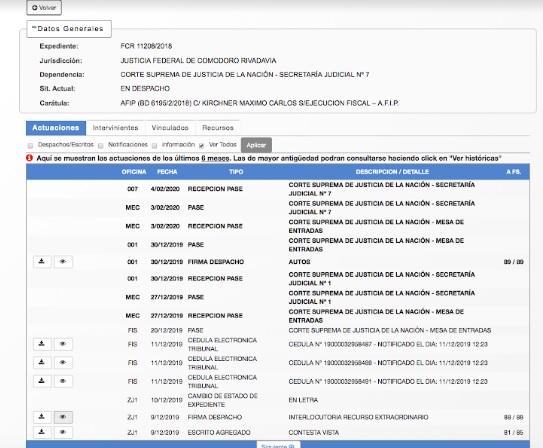Click the CAMBIO DE ESTADO DE EXPEDIENTE entry

223,400
